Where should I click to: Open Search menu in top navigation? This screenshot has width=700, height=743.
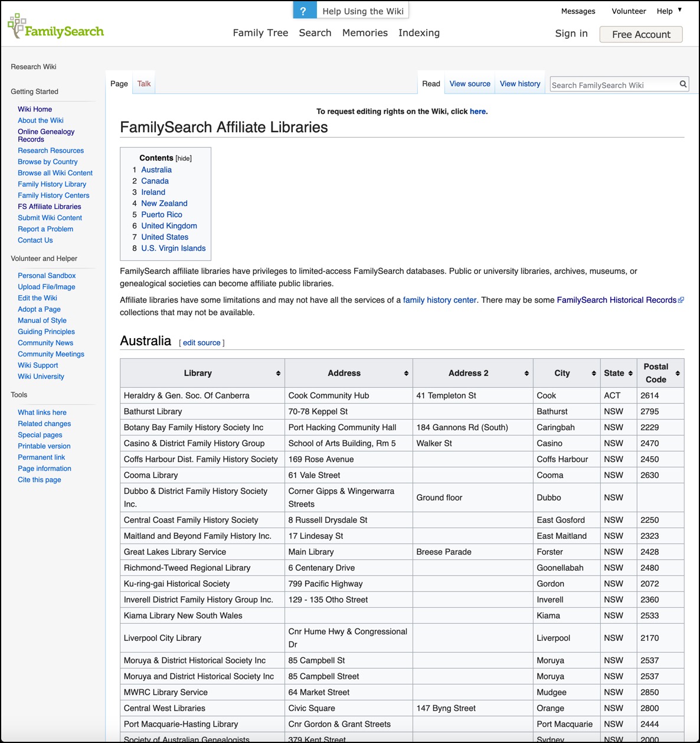tap(315, 33)
